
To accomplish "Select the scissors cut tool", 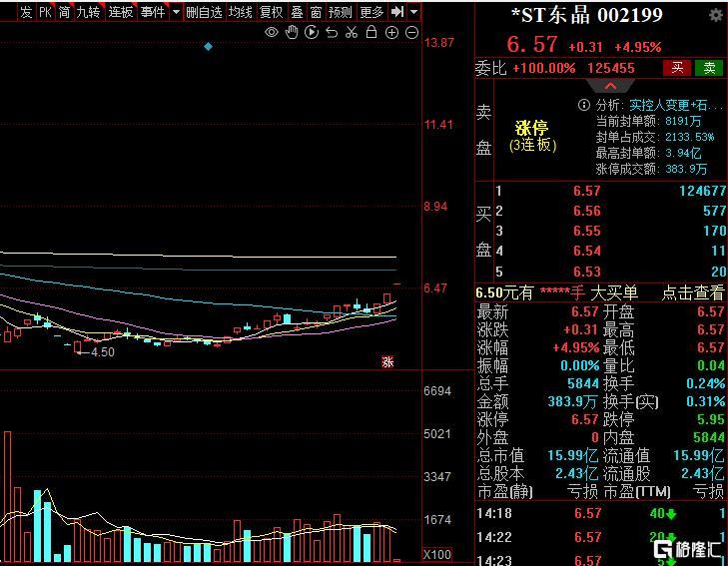I will point(352,33).
